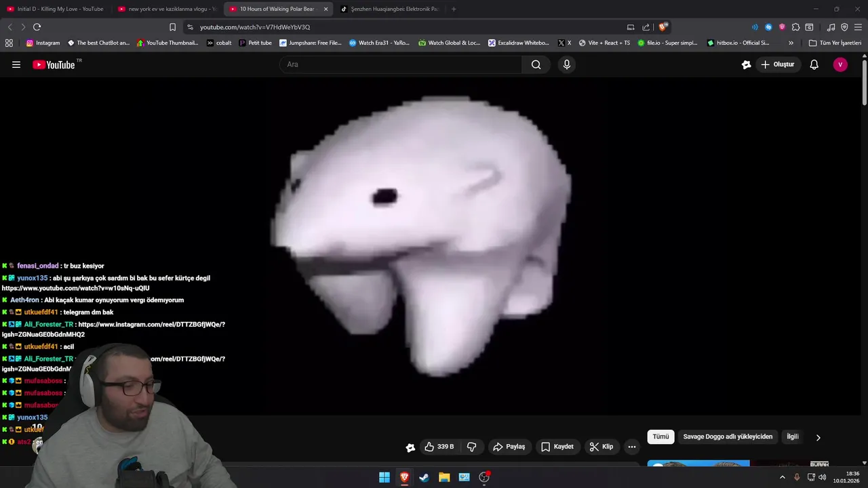Switch to Şenzhen Huaqiangbei tab

tap(390, 9)
